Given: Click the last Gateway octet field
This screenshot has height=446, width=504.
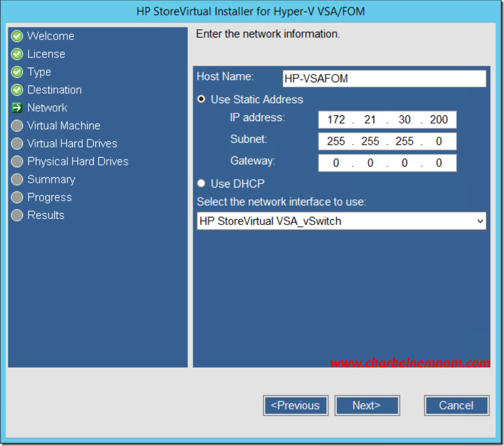Looking at the screenshot, I should [x=439, y=163].
